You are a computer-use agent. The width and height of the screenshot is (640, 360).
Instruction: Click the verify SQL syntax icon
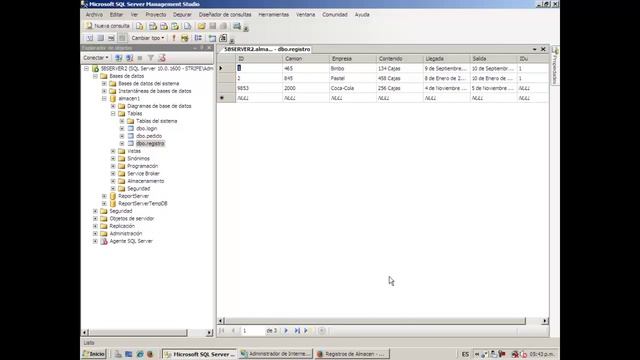[184, 38]
